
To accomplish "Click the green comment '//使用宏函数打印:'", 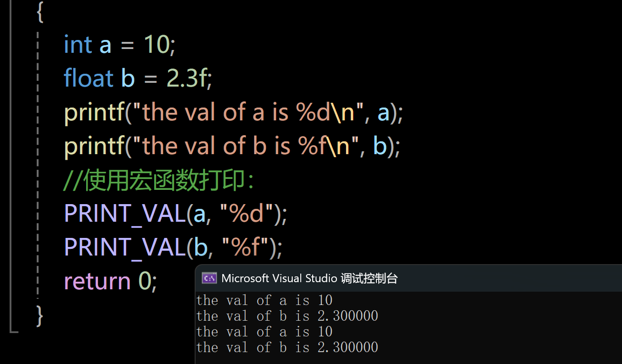I will pyautogui.click(x=159, y=181).
